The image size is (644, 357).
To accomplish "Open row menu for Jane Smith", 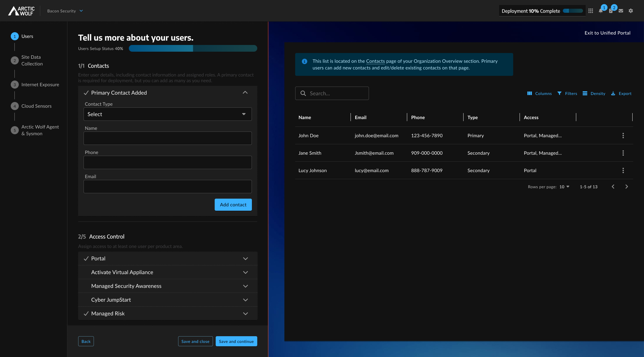I will 623,153.
